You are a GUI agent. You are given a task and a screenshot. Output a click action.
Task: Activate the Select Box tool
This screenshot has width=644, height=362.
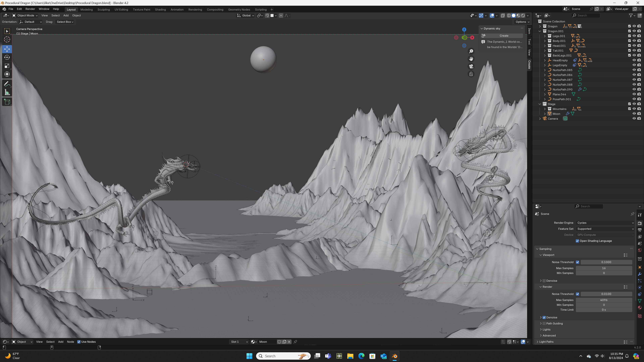pyautogui.click(x=7, y=31)
